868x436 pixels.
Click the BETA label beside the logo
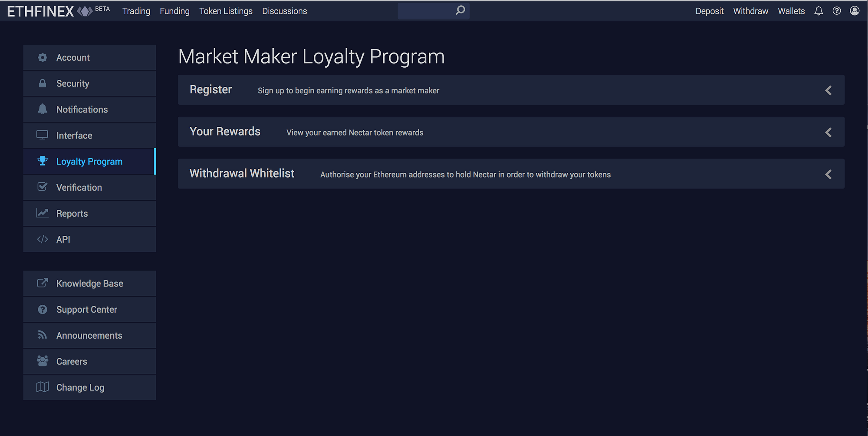click(x=102, y=9)
